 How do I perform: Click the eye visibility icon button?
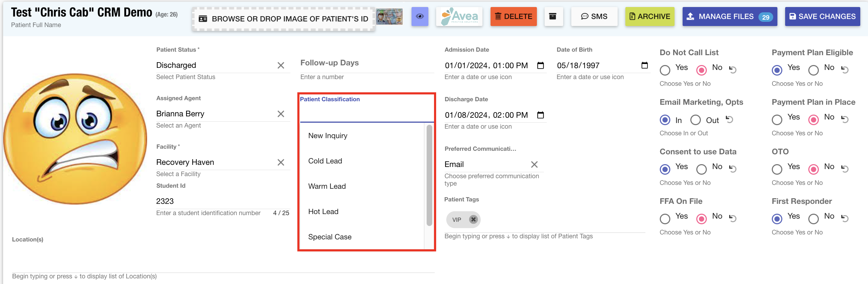coord(420,17)
